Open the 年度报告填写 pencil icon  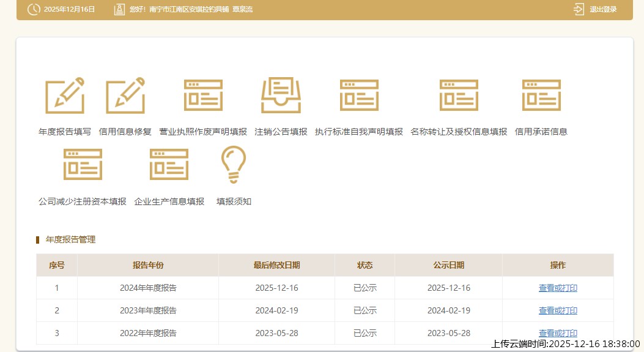[64, 96]
